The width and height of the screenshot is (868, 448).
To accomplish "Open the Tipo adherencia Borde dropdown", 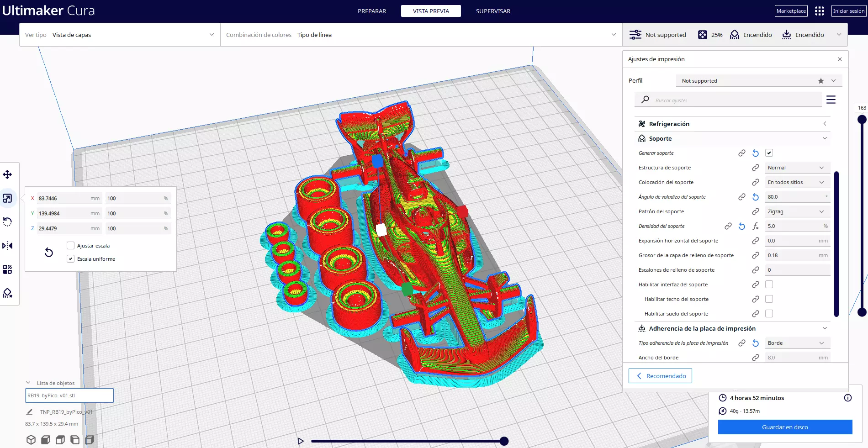I will pyautogui.click(x=798, y=343).
